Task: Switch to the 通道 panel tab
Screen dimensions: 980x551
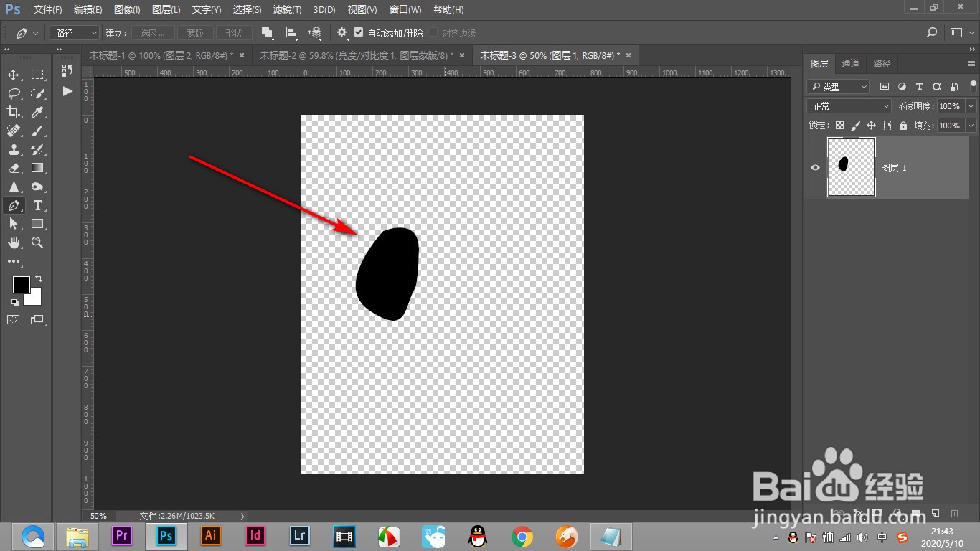Action: (850, 63)
